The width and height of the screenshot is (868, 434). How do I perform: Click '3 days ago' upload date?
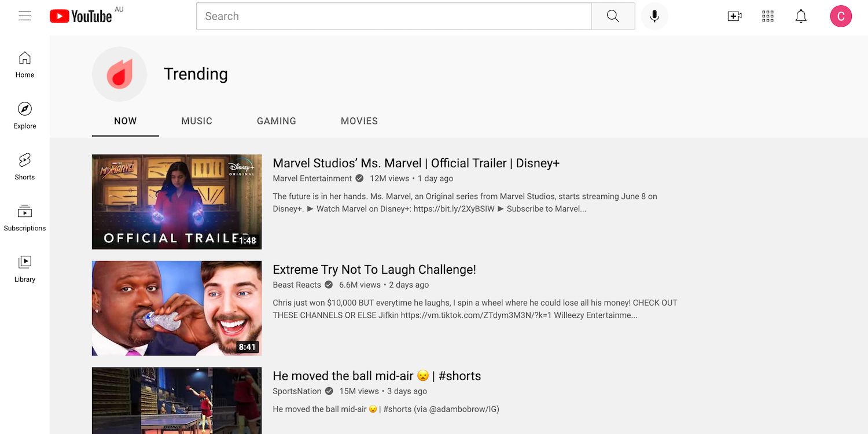click(x=407, y=391)
